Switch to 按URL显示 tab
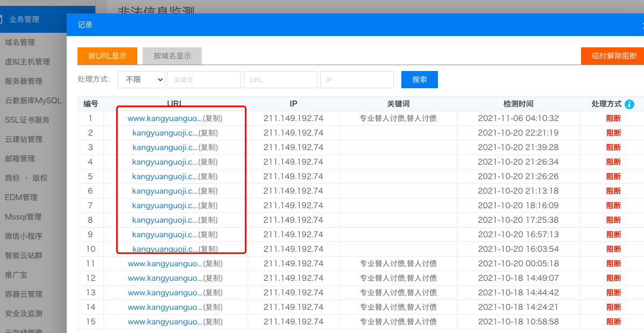The width and height of the screenshot is (644, 333). 107,56
